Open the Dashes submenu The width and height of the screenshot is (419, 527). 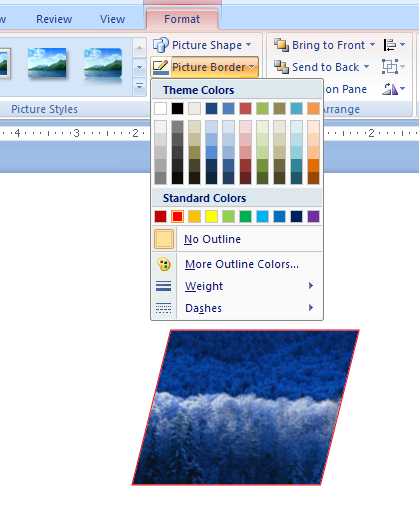(x=237, y=308)
